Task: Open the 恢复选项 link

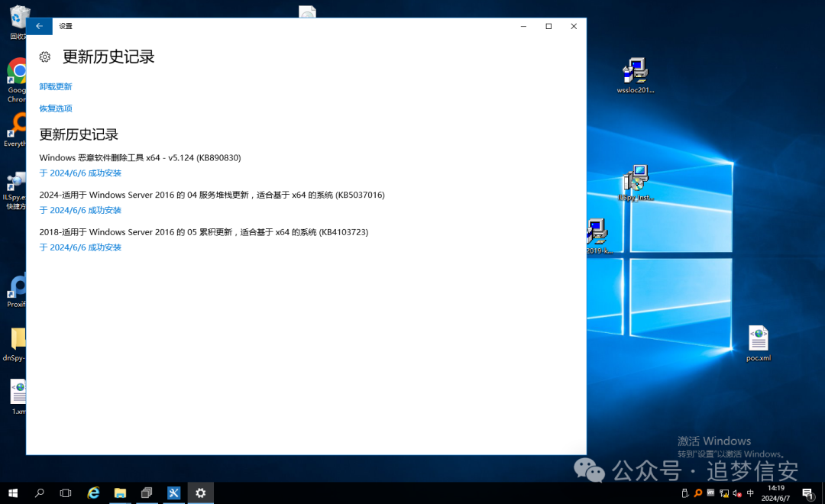Action: pos(56,108)
